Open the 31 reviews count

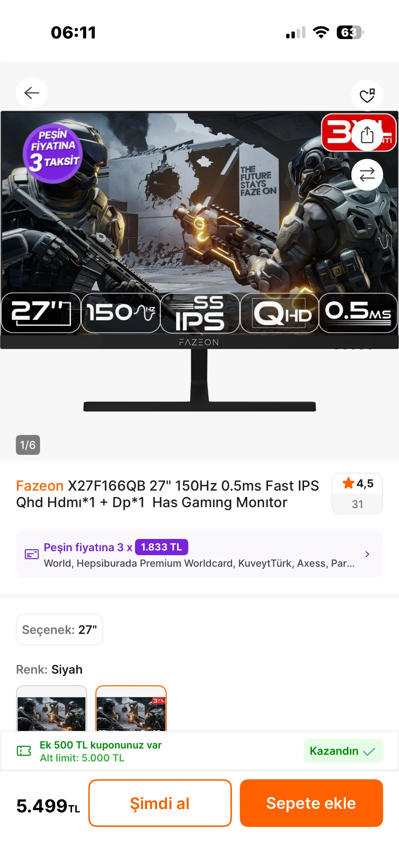click(x=357, y=504)
